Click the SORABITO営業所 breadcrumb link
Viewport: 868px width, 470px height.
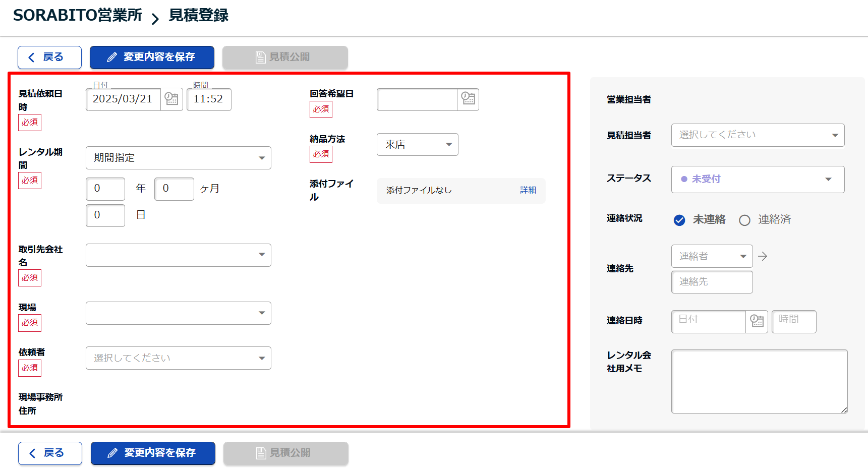pos(78,15)
